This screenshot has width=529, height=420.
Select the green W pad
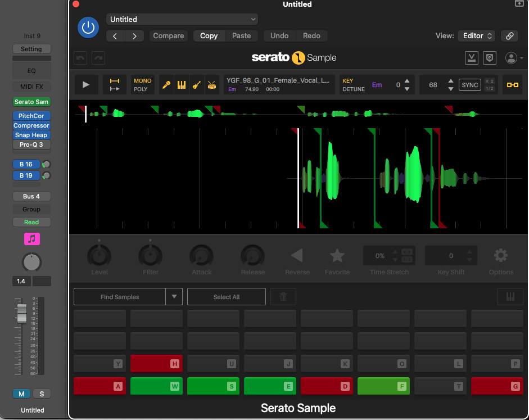pos(156,386)
